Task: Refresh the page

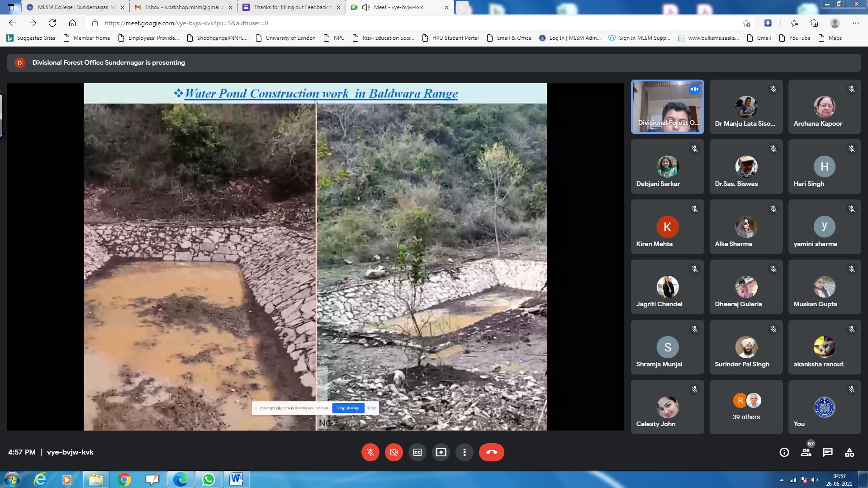Action: click(52, 23)
